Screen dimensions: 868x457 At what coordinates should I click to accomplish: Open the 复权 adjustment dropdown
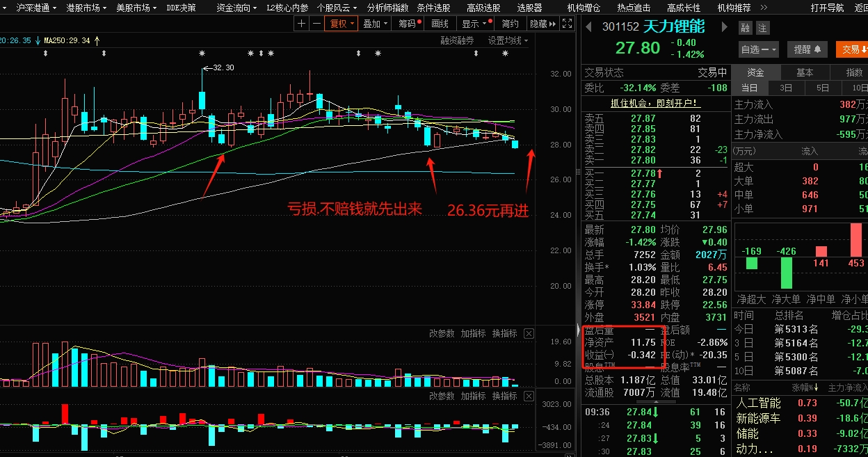pos(342,24)
